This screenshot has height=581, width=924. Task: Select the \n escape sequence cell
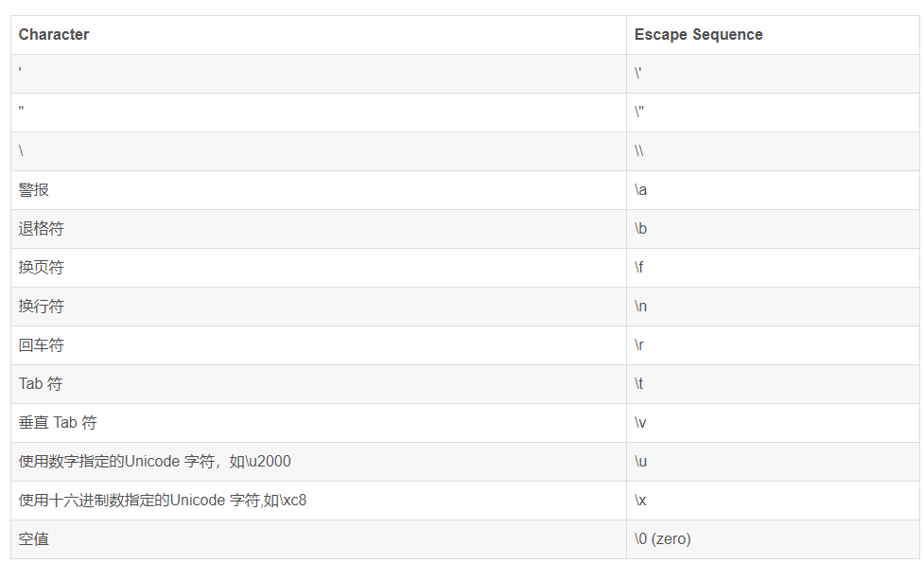[x=773, y=307]
